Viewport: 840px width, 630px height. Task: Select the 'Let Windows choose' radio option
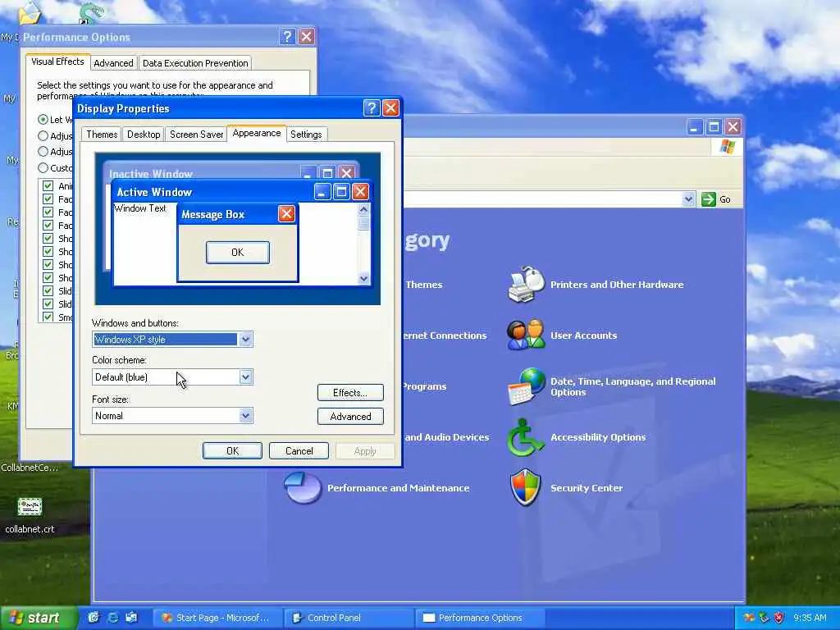point(43,119)
